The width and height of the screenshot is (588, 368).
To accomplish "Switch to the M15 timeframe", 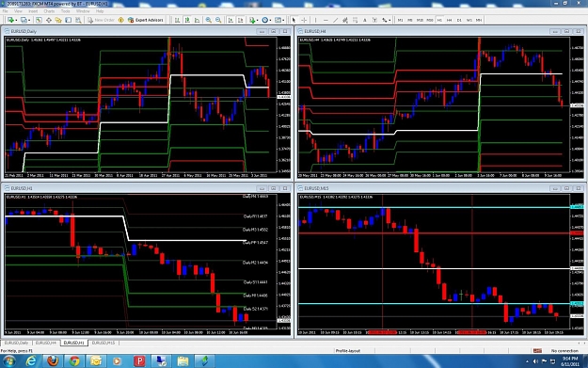I will (420, 20).
